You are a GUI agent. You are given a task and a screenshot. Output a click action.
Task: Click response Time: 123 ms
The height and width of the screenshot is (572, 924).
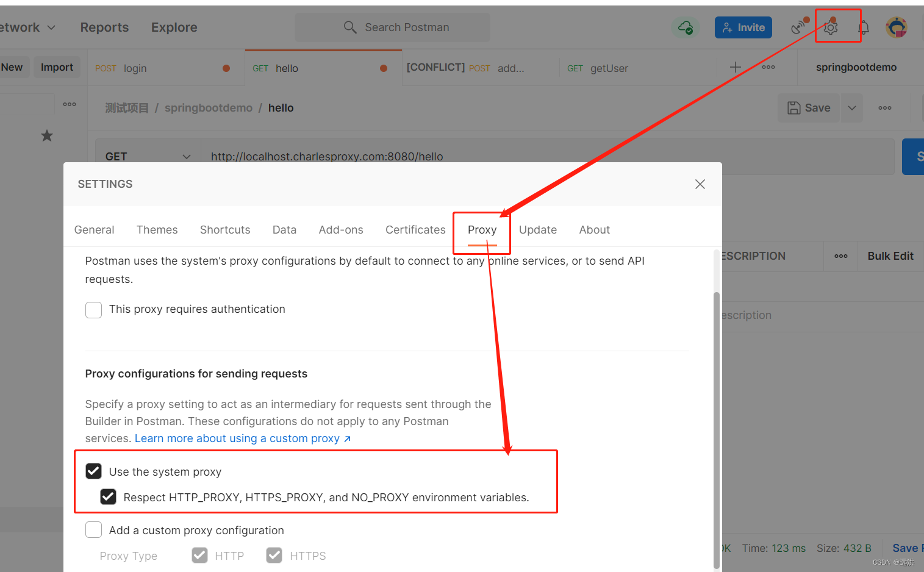774,548
